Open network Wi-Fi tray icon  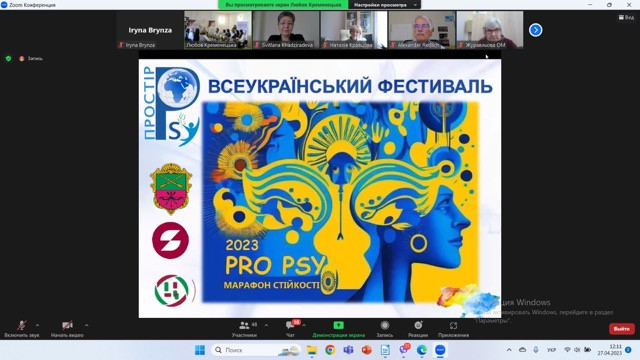[x=567, y=350]
